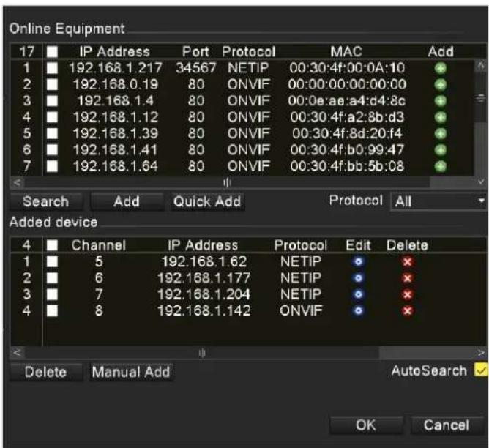This screenshot has height=448, width=489.
Task: Tick checkbox for 192.168.1.41
Action: coord(52,150)
